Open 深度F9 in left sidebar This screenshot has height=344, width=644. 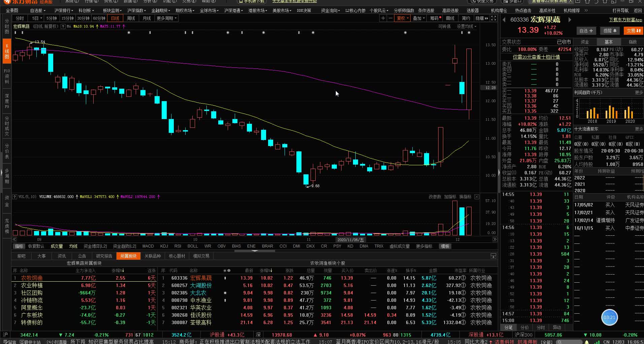[x=7, y=101]
